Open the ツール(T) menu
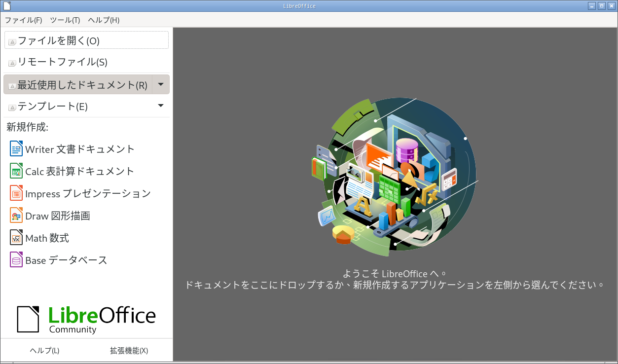Screen dimensions: 618x364 65,20
